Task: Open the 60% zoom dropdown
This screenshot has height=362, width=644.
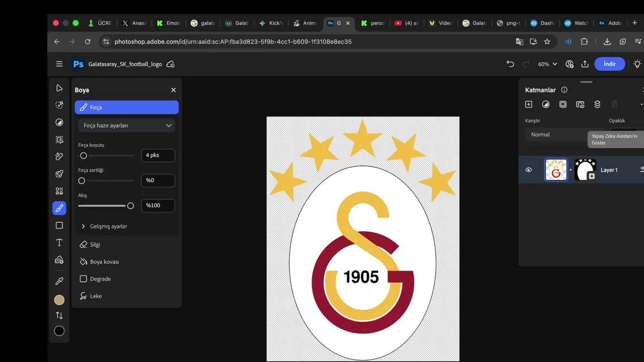Action: 547,64
